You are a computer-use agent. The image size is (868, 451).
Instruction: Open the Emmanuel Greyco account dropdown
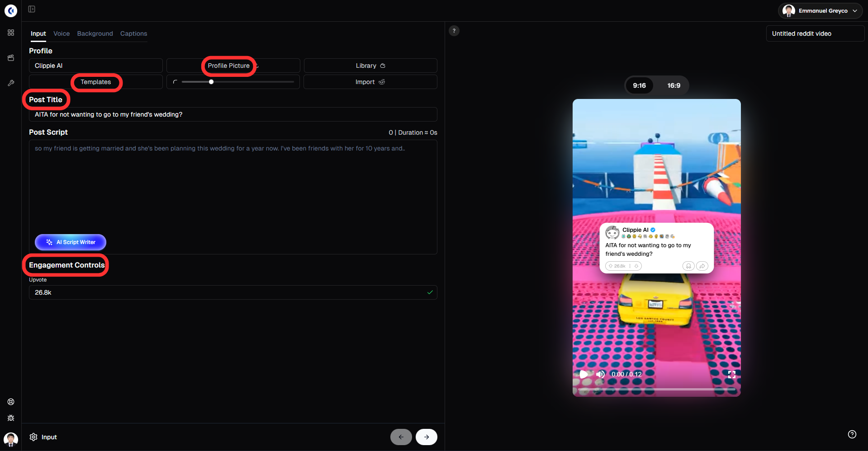pos(821,11)
